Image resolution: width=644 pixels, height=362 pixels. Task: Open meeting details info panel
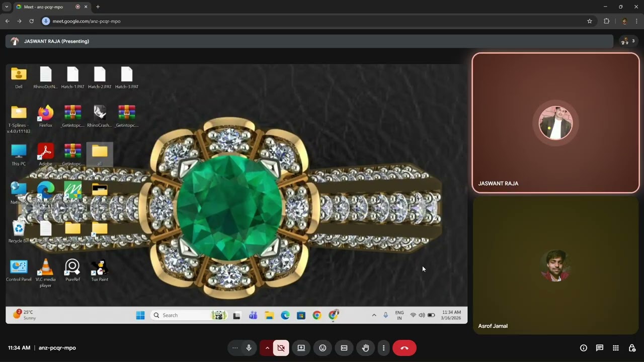[584, 348]
